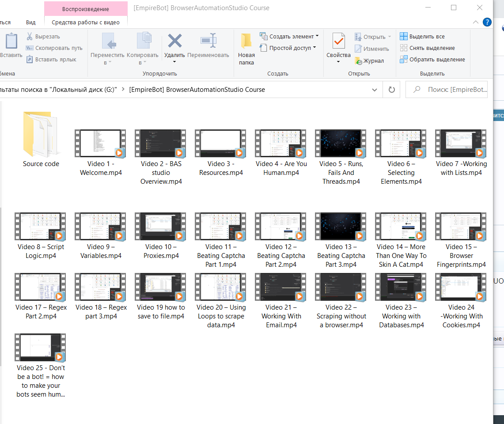Image resolution: width=504 pixels, height=424 pixels.
Task: Open the Playback (Воспроизведение) ribbon tab
Action: click(x=86, y=9)
